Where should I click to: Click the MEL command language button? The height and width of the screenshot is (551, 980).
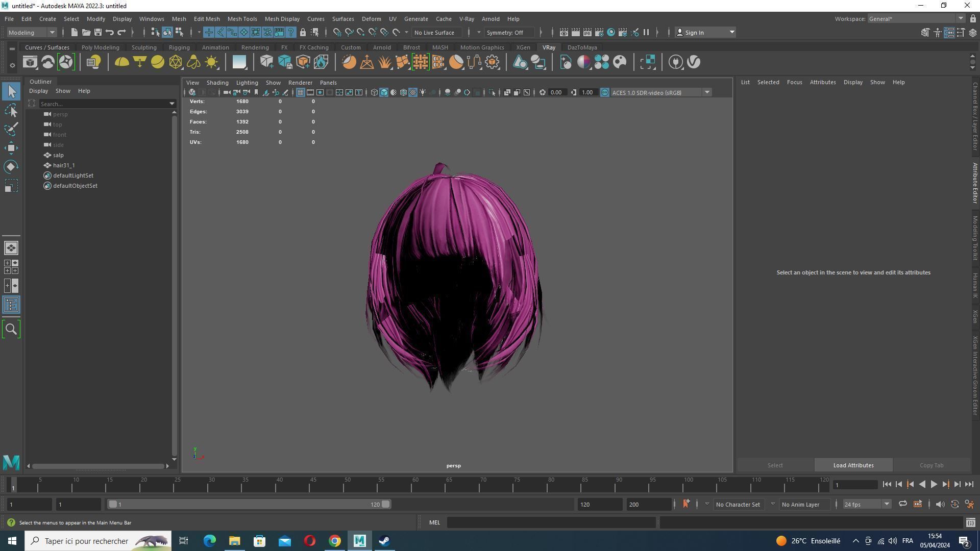434,522
